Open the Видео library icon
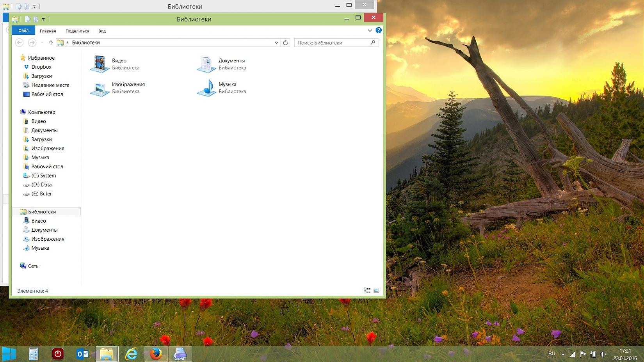Viewport: 644px width, 362px height. tap(100, 64)
